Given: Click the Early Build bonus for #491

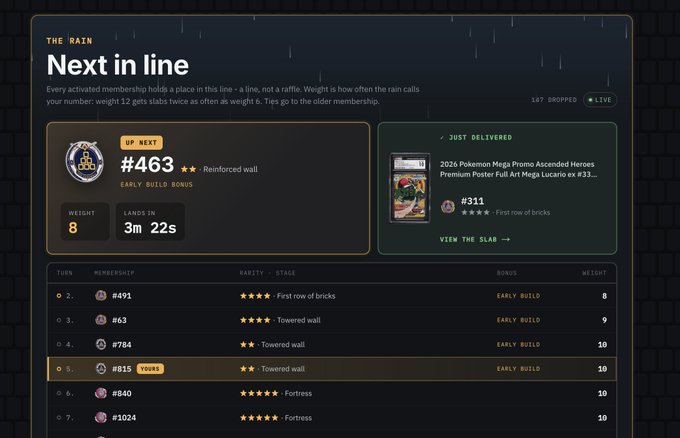Looking at the screenshot, I should tap(518, 296).
